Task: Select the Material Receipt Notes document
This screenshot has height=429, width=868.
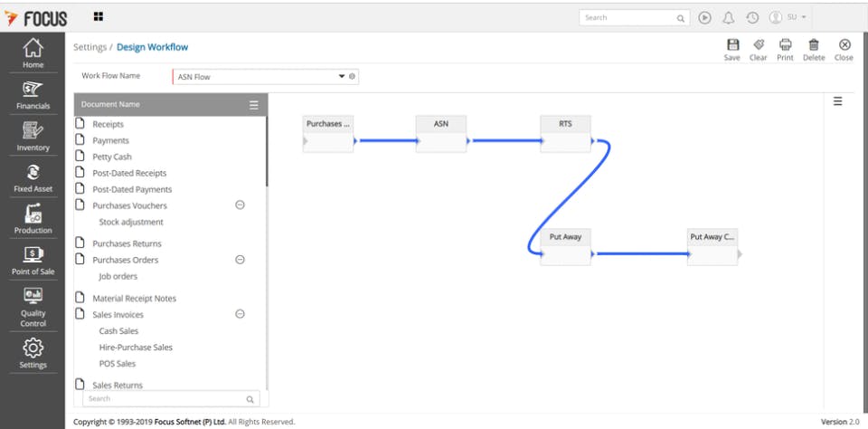Action: tap(134, 299)
